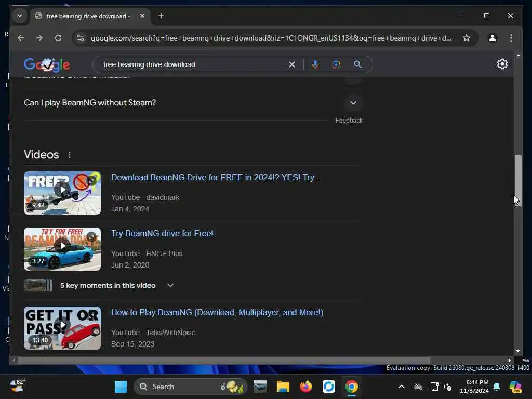Open File Explorer from taskbar
The image size is (532, 399).
tap(283, 387)
